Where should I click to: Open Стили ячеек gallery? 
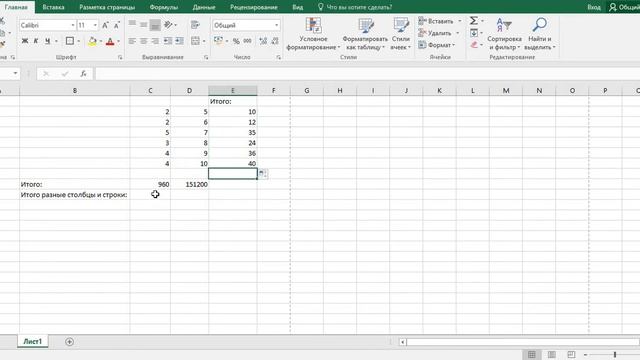pos(400,34)
